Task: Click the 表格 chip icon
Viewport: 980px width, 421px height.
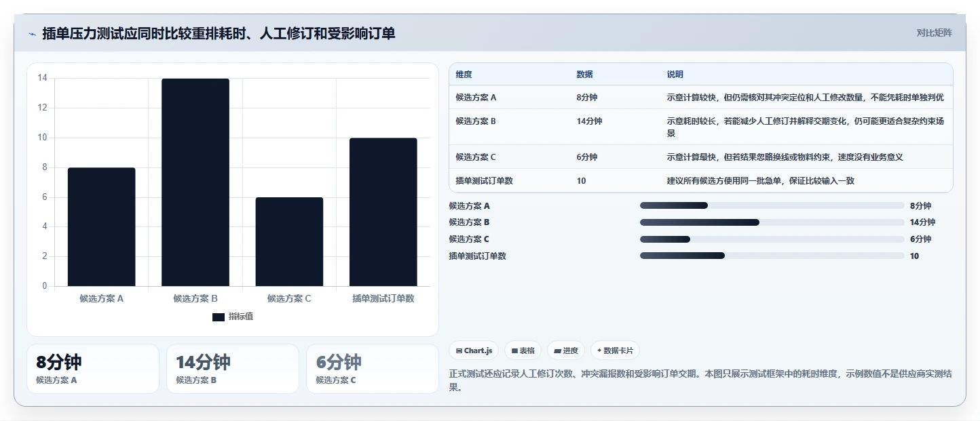Action: coord(514,350)
